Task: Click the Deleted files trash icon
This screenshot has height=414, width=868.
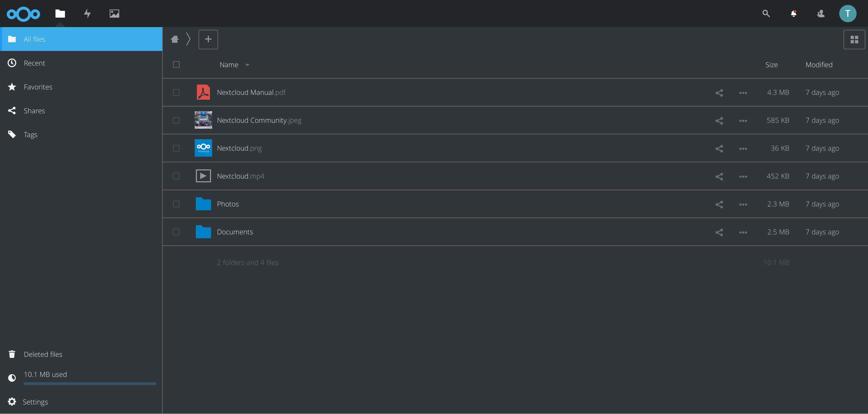Action: coord(12,354)
